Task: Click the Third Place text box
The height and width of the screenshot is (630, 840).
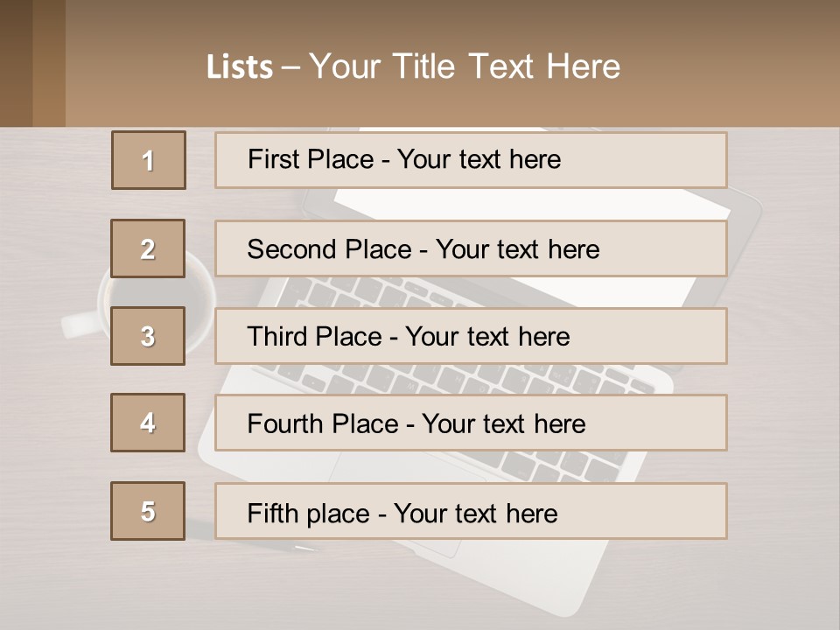Action: tap(470, 336)
